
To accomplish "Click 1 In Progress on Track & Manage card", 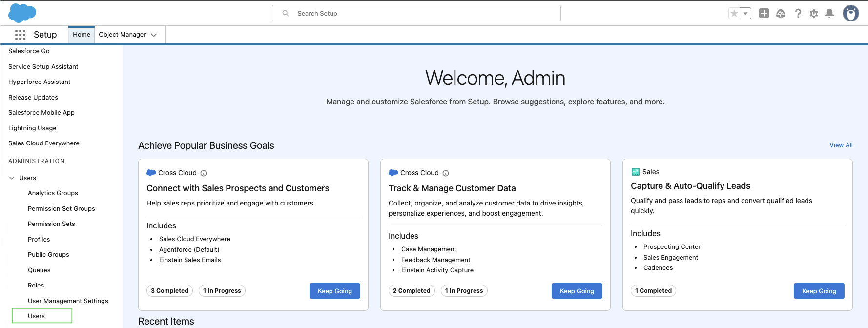I will [x=464, y=291].
